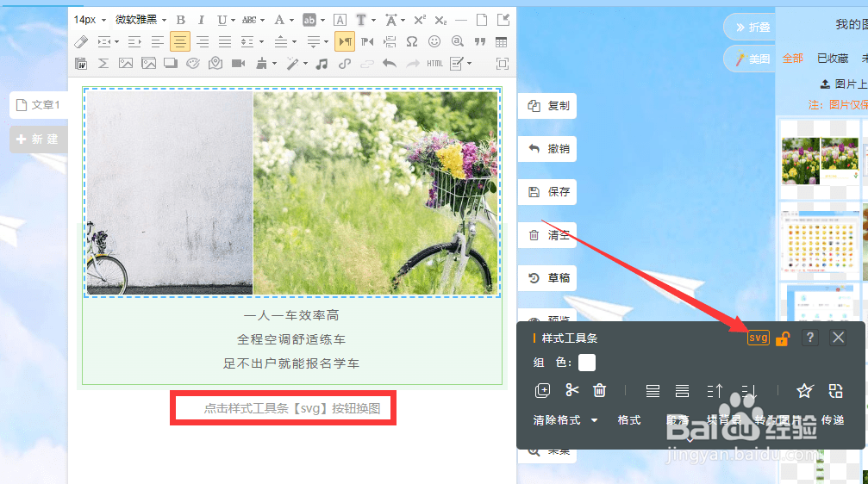This screenshot has width=868, height=484.
Task: Open 美图 image beautify tool
Action: pos(751,59)
